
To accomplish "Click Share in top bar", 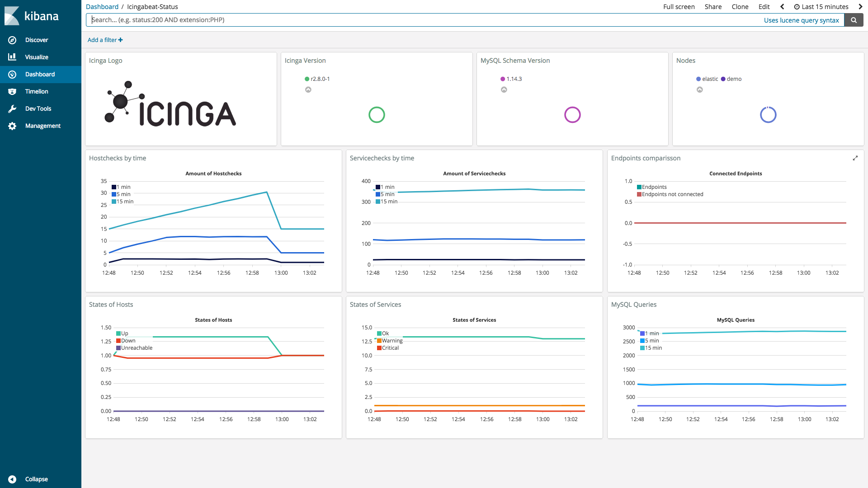I will (x=713, y=7).
